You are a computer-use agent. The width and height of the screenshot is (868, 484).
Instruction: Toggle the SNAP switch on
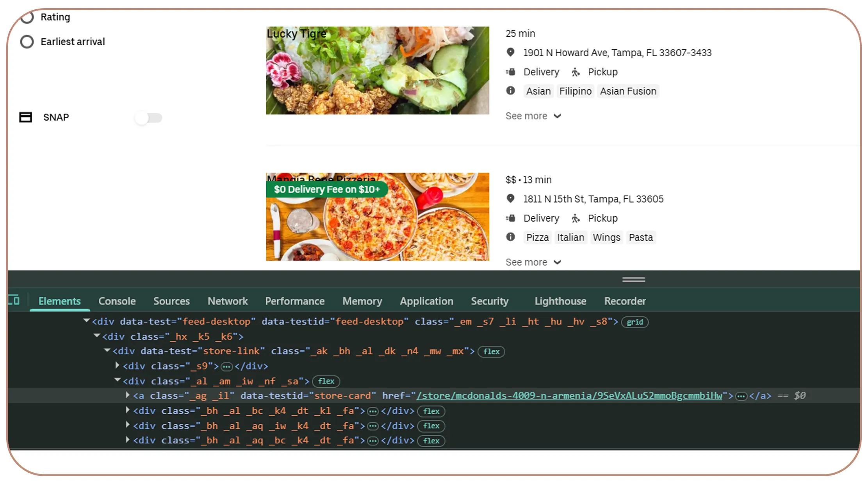point(148,117)
